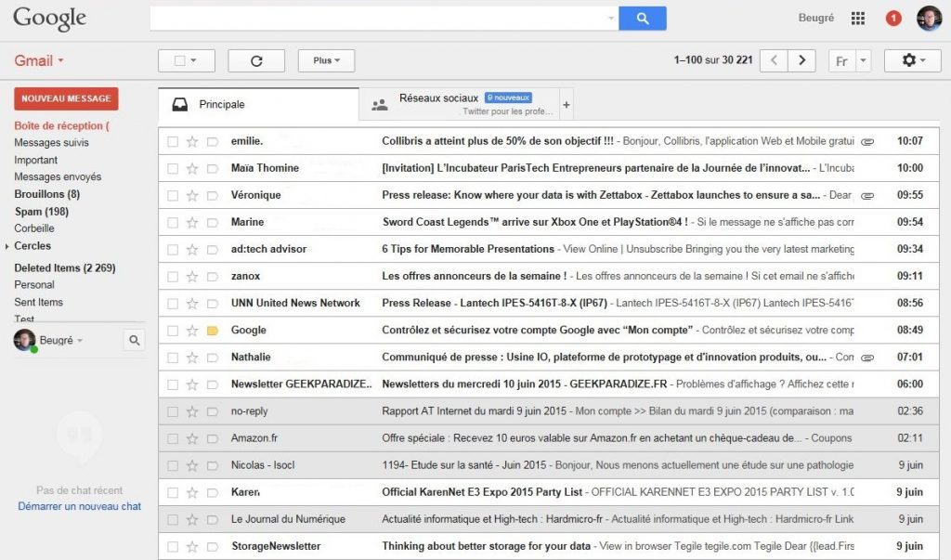Open the input language dropdown arrow

[863, 60]
